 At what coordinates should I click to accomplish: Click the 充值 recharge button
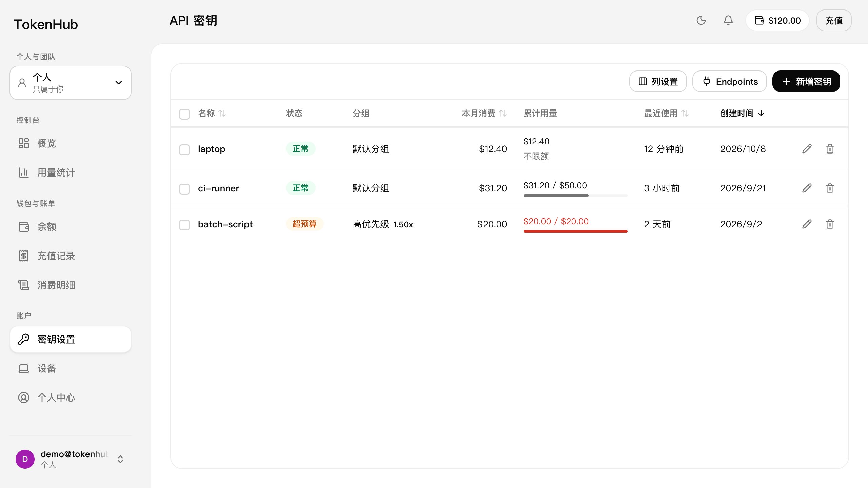pos(834,21)
